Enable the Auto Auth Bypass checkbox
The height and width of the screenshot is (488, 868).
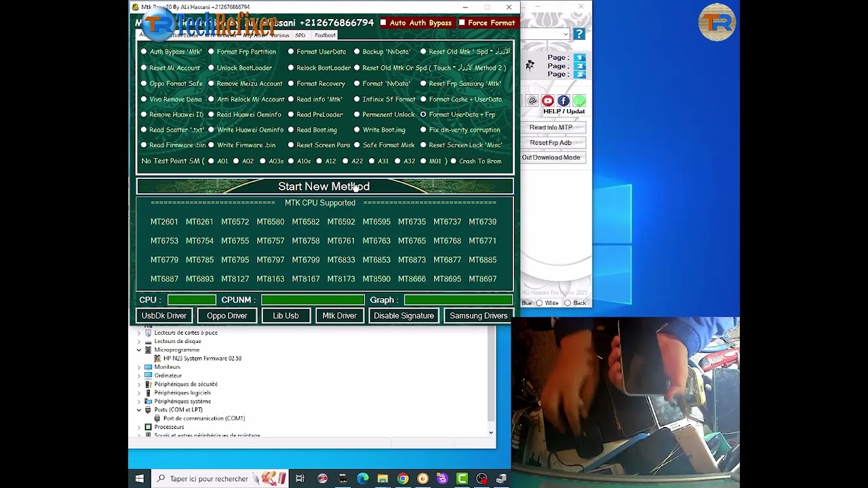pyautogui.click(x=383, y=22)
